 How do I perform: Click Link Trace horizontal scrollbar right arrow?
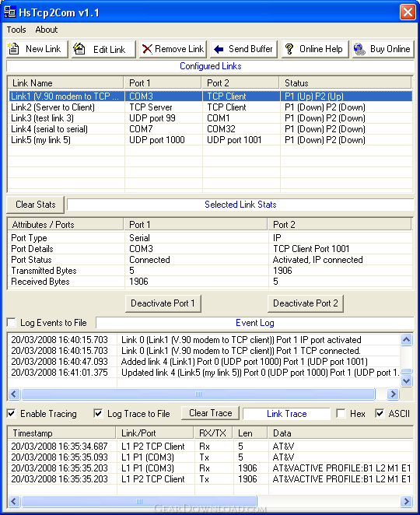coord(407,501)
